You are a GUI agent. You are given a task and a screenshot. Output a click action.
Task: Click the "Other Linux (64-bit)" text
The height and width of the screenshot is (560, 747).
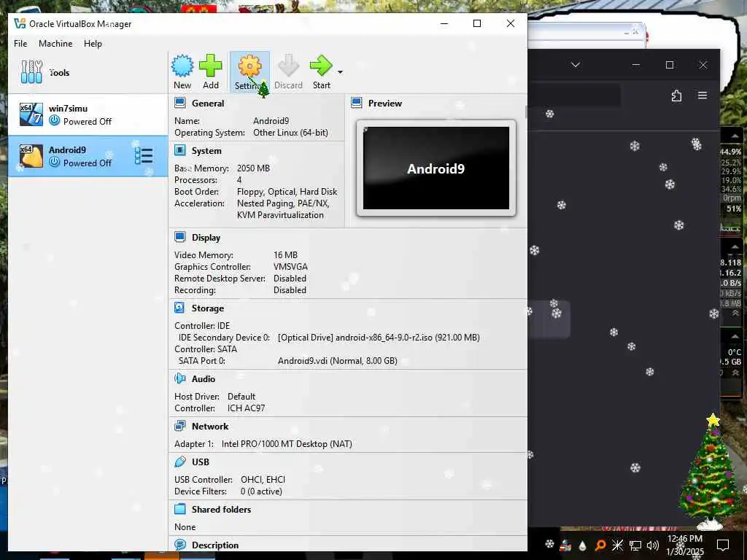(290, 133)
